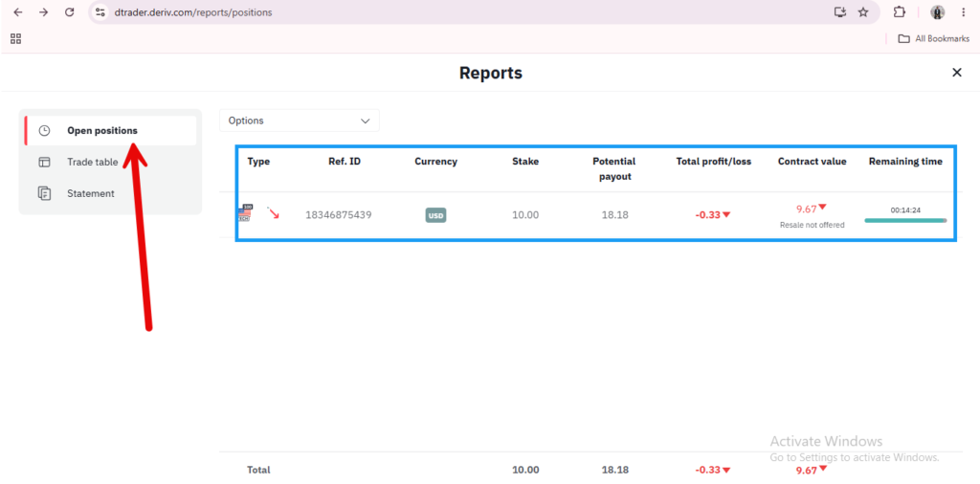This screenshot has width=980, height=484.
Task: Open the browser extensions puzzle icon
Action: [899, 11]
